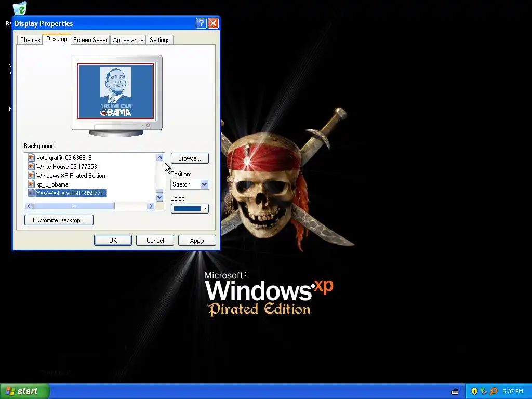Click icon beside White-House-03-177353

click(x=31, y=167)
